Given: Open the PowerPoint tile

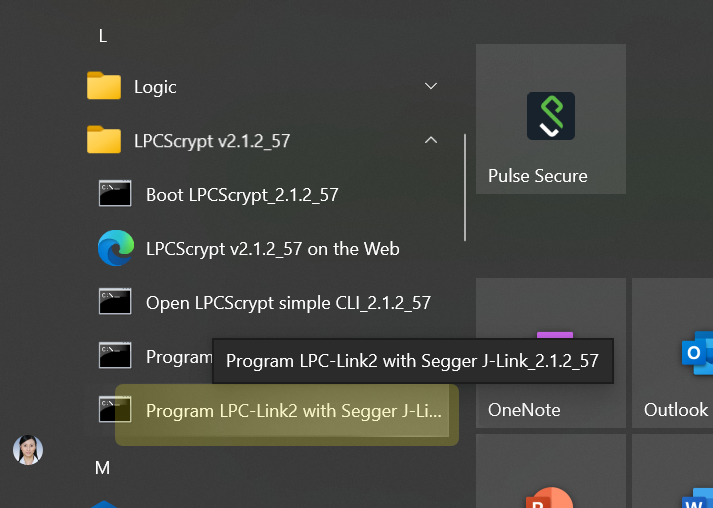Looking at the screenshot, I should point(551,480).
